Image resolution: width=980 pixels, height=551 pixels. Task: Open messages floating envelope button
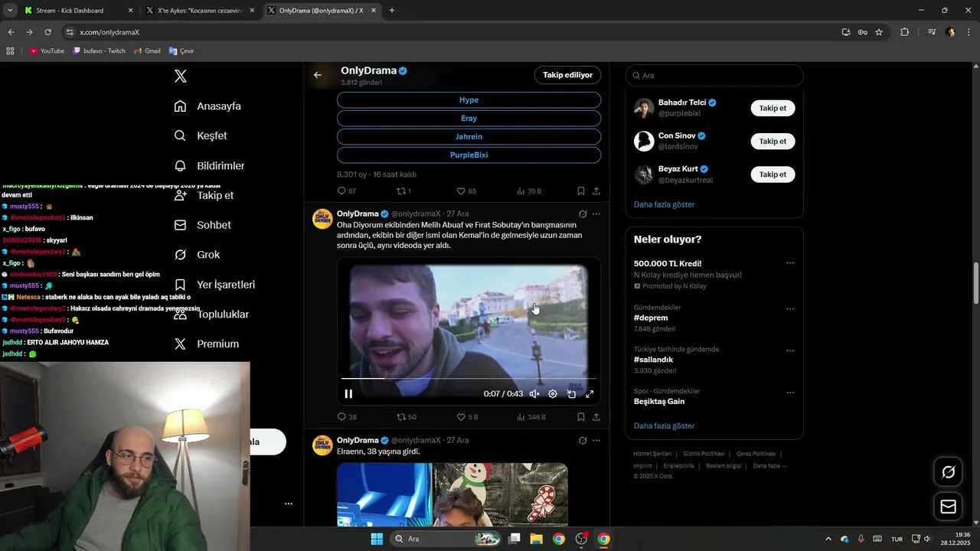pos(948,507)
